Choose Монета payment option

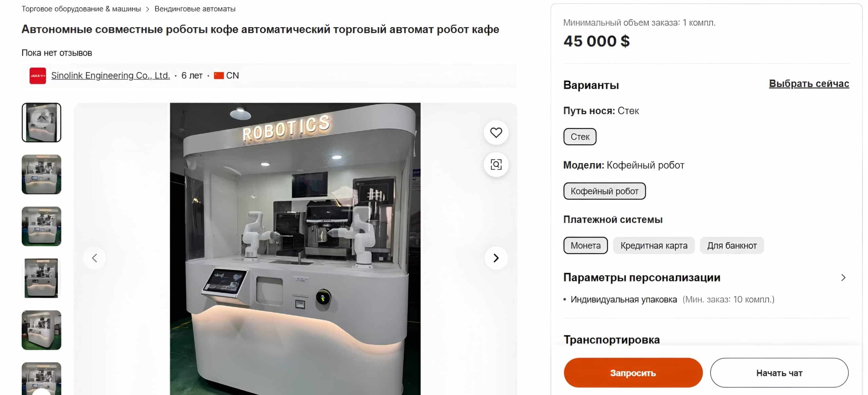(x=586, y=245)
